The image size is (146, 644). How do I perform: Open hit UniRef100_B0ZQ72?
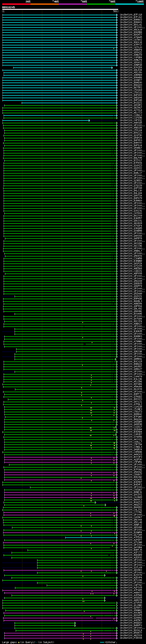click(131, 103)
